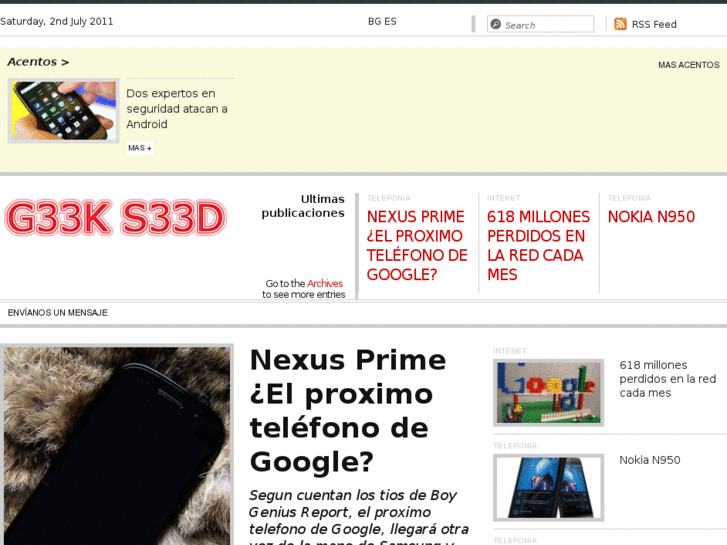Open the MAS ACENTOS link
This screenshot has width=727, height=545.
click(x=689, y=65)
